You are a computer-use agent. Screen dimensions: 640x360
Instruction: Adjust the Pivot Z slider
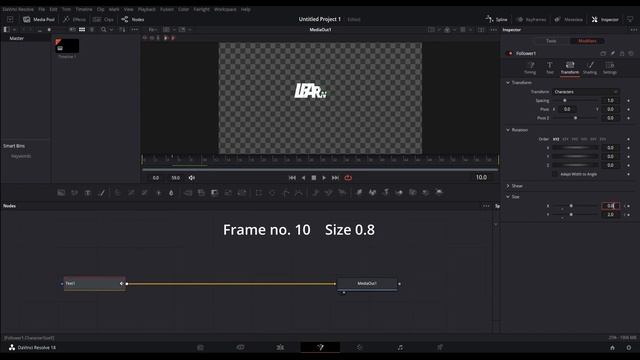pos(576,118)
